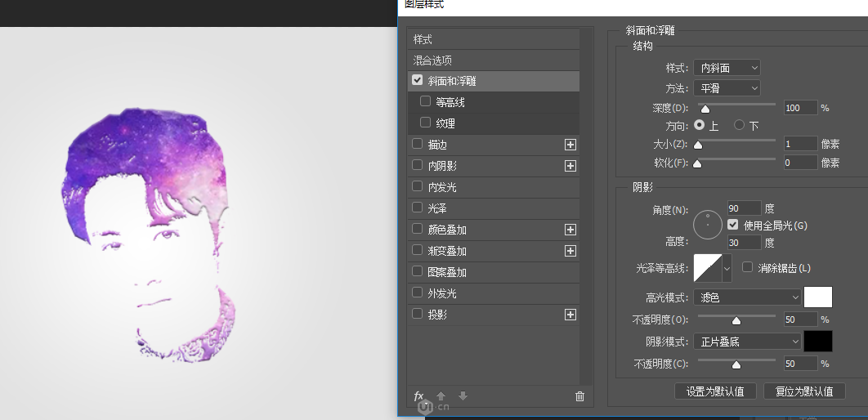This screenshot has height=420, width=868.
Task: Click the 软化 value field
Action: 800,163
